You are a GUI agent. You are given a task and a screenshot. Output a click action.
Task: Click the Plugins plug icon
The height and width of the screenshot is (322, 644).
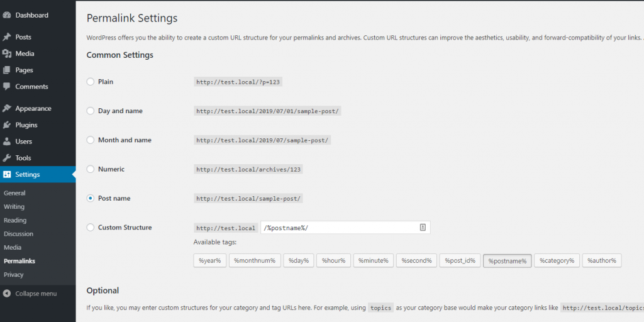click(6, 125)
